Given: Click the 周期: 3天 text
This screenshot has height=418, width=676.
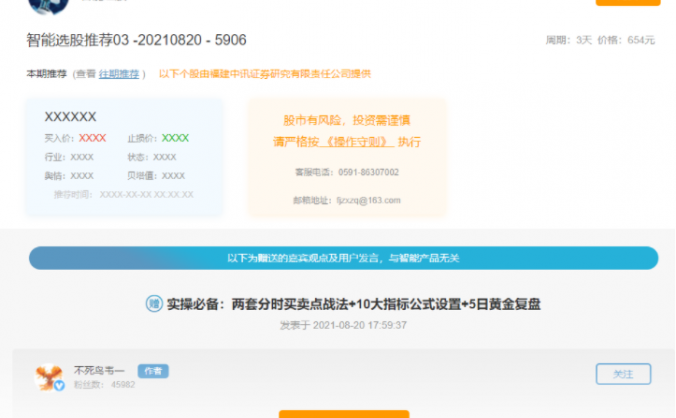Looking at the screenshot, I should coord(568,40).
